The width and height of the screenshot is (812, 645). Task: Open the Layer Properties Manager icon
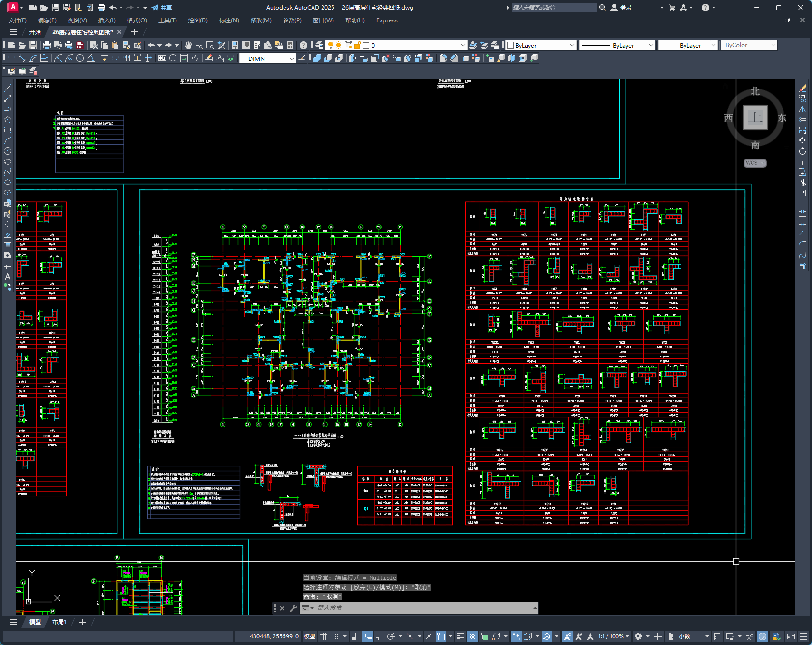[x=319, y=45]
